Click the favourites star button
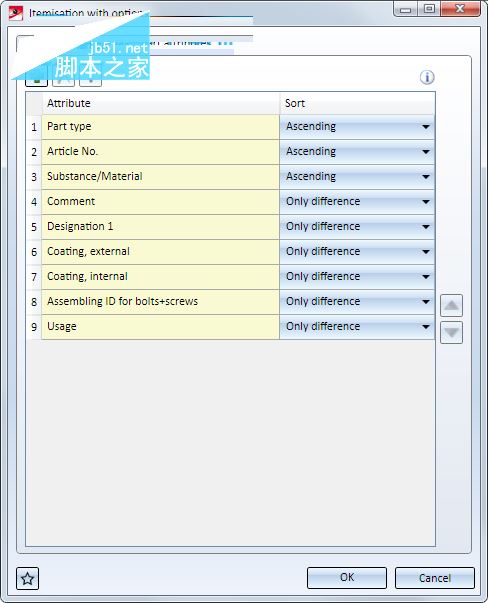This screenshot has height=603, width=488. (27, 578)
